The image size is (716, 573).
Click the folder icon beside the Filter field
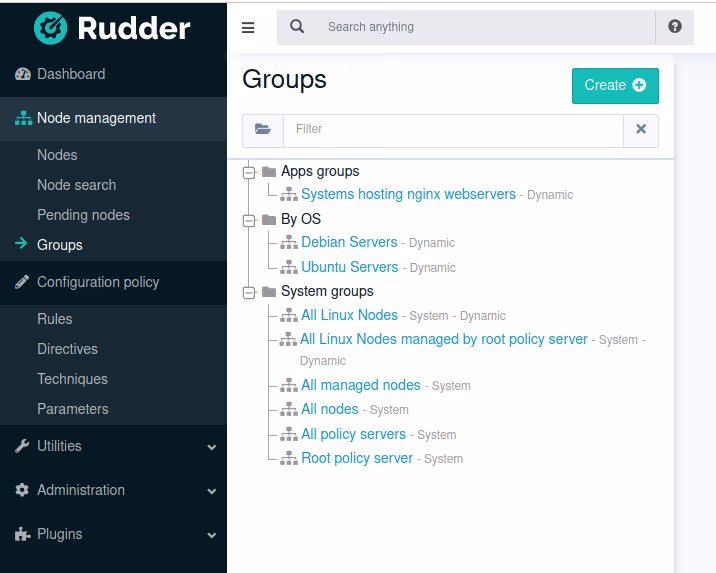pos(263,130)
